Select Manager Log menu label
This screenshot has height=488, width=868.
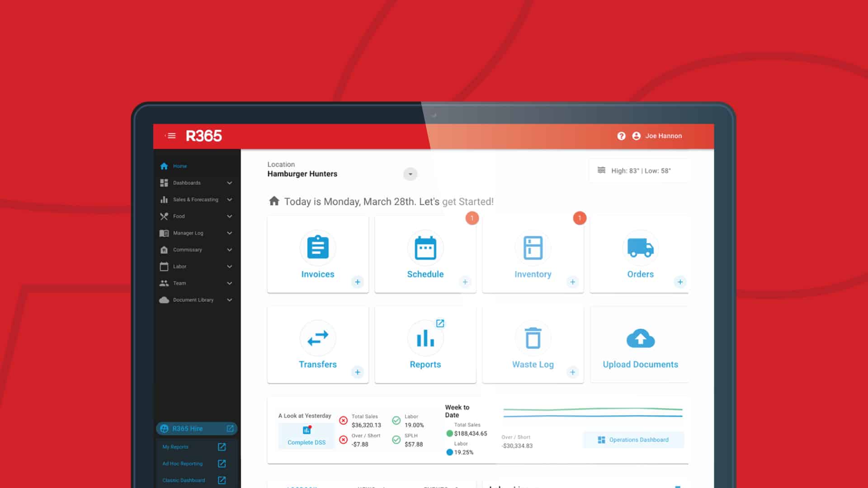(188, 233)
